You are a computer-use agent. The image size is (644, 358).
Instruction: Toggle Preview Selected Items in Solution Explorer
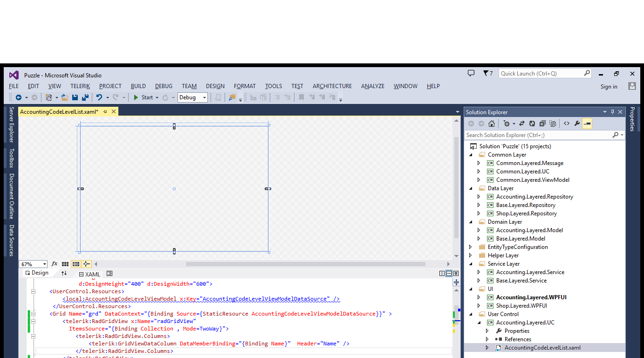click(x=587, y=124)
